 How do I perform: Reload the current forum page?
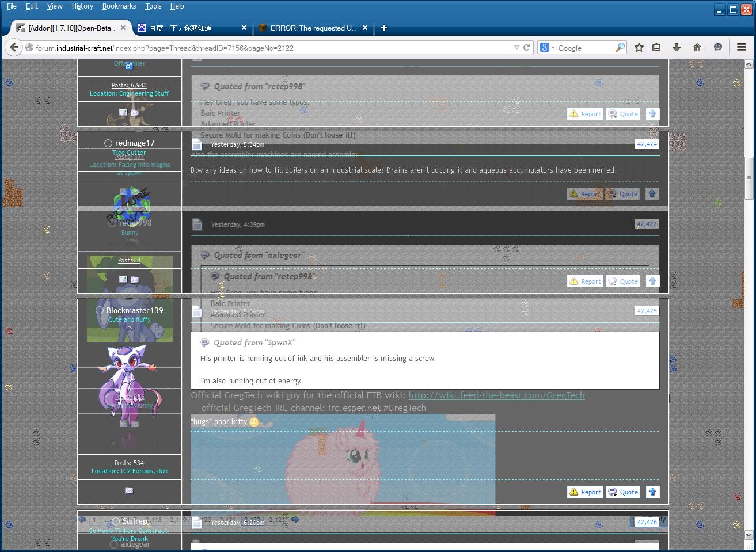click(x=526, y=48)
